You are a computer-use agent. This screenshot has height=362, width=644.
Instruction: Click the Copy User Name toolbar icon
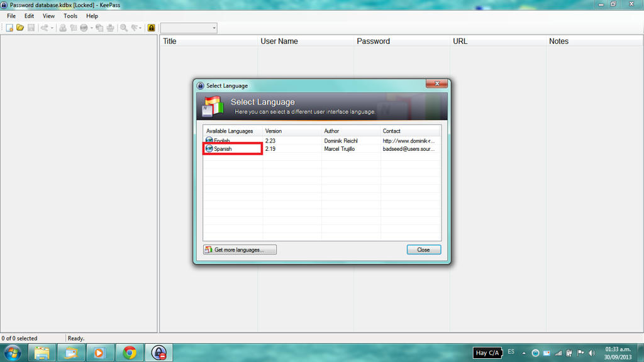point(62,28)
